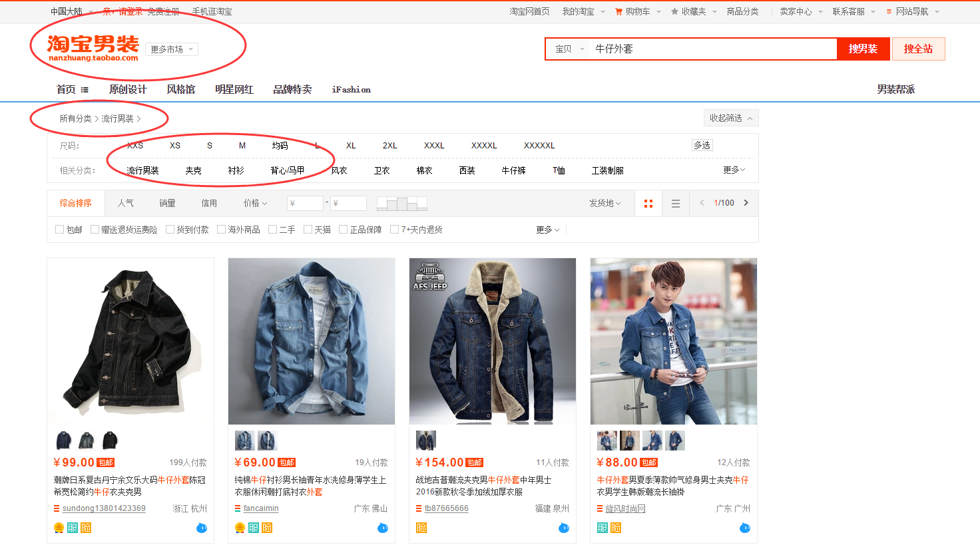Switch to list view layout
Image resolution: width=980 pixels, height=549 pixels.
[675, 204]
